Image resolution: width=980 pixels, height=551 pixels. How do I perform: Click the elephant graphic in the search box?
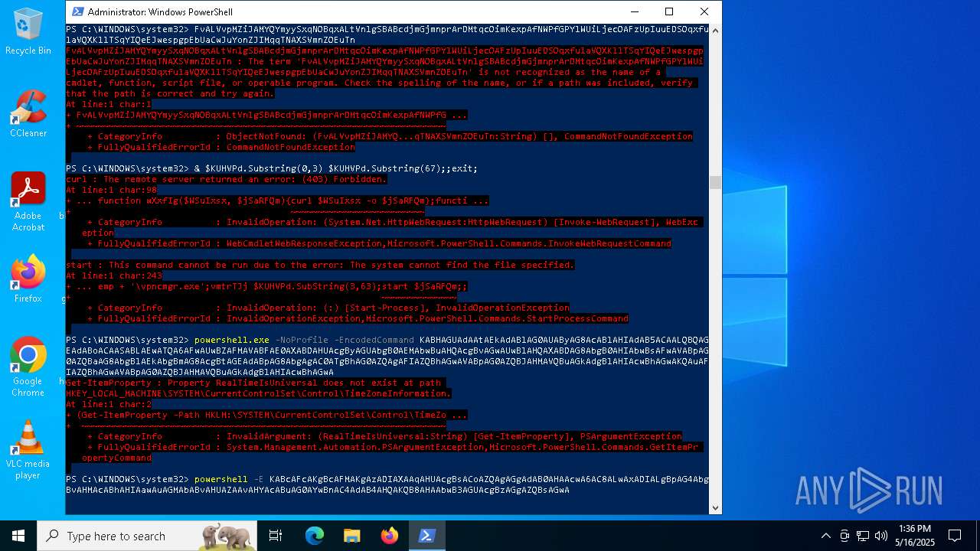point(227,536)
